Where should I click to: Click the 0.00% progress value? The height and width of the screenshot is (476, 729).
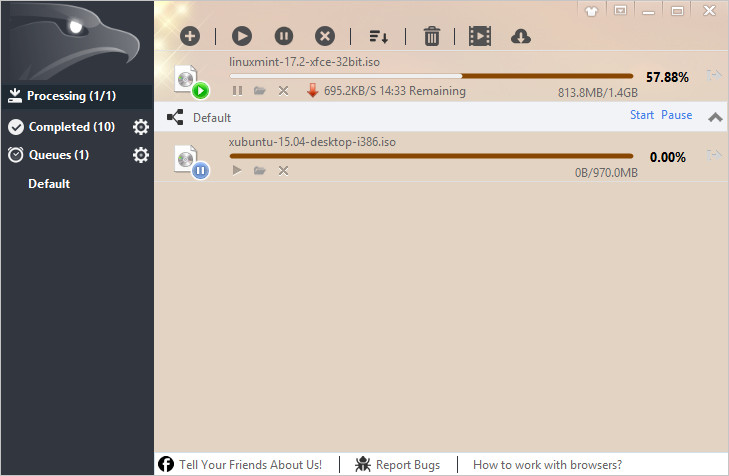click(x=668, y=157)
